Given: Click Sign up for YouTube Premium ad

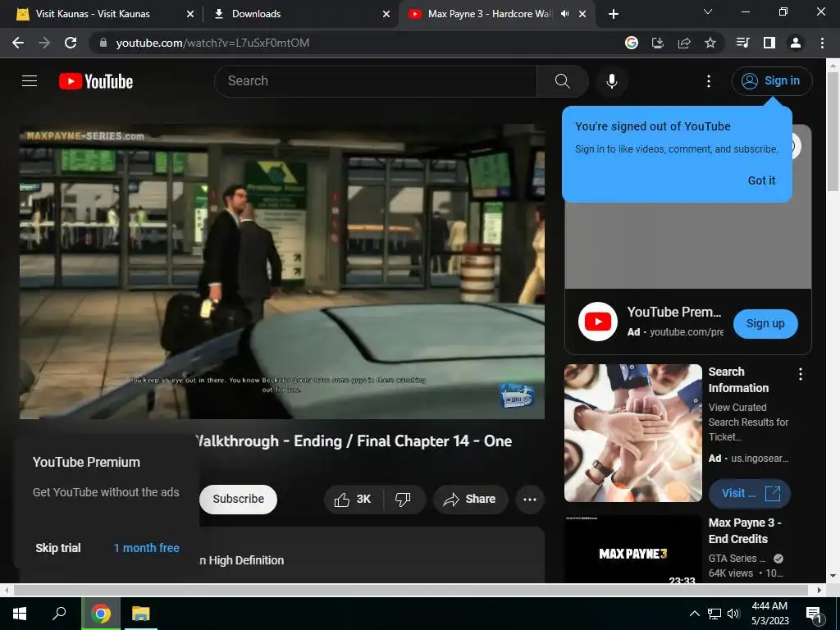Looking at the screenshot, I should [765, 323].
